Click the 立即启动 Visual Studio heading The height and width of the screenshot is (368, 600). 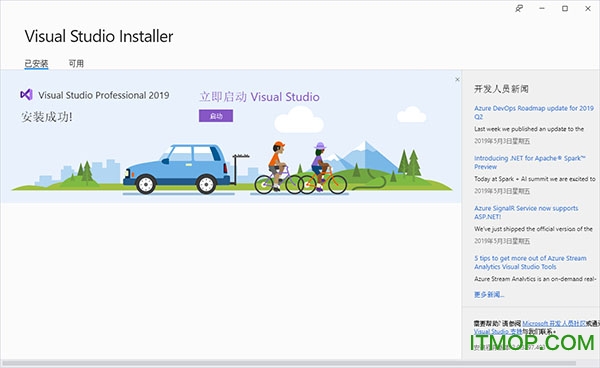point(259,97)
